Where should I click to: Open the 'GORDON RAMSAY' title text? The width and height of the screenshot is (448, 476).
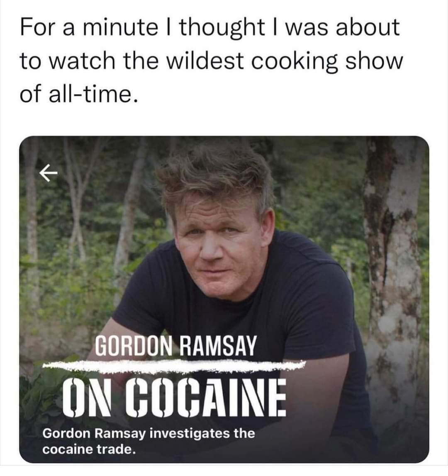point(176,345)
